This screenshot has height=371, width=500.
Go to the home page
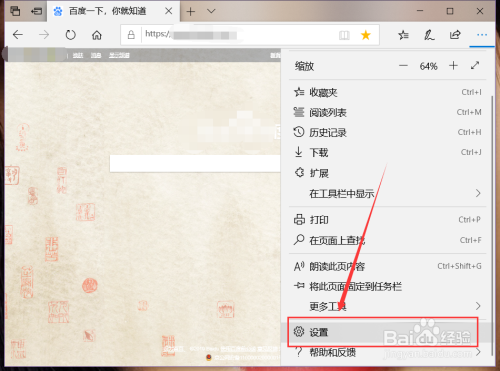(x=97, y=35)
